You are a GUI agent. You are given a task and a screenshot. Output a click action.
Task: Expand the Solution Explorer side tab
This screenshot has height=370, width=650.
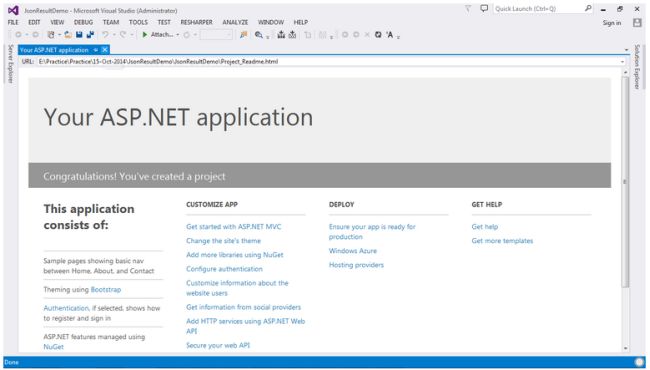[x=637, y=67]
